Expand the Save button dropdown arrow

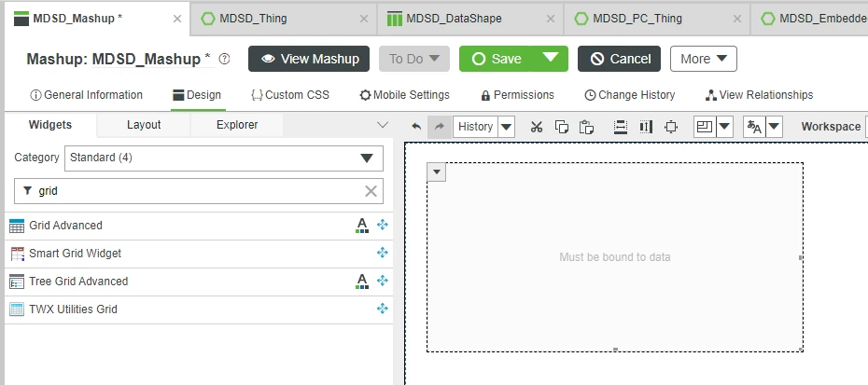click(x=550, y=58)
